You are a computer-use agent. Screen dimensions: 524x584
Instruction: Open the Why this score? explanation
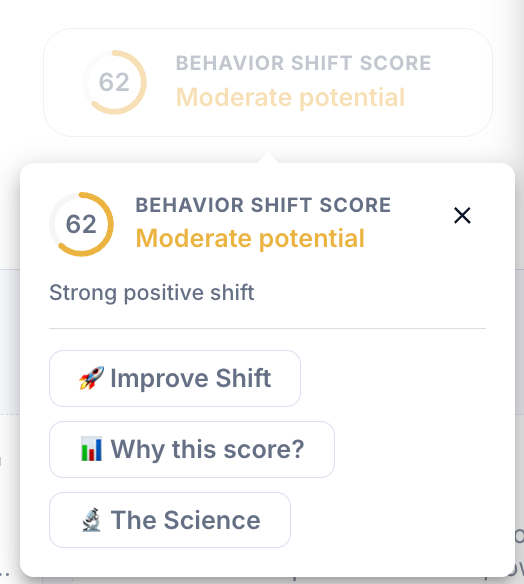pyautogui.click(x=192, y=449)
